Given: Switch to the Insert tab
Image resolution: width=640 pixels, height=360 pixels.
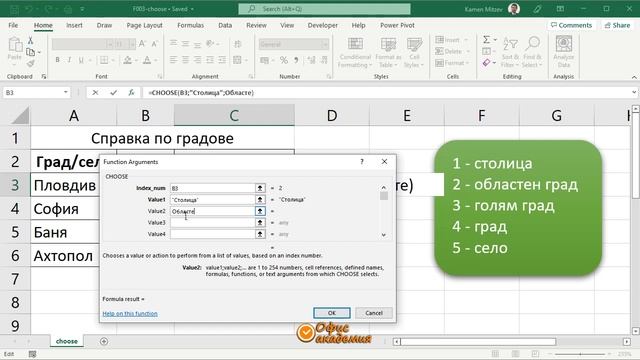Looking at the screenshot, I should (74, 25).
